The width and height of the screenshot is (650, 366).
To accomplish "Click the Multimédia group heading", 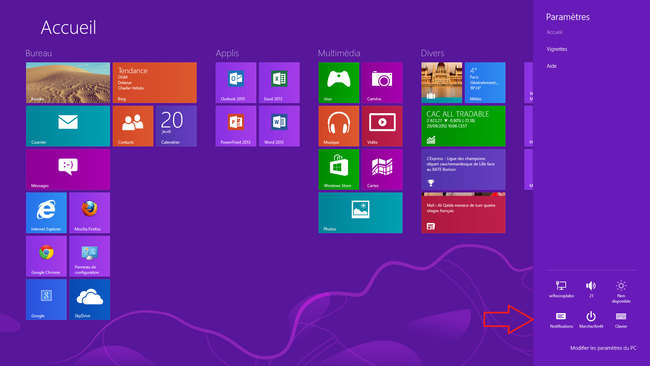I will tap(339, 53).
